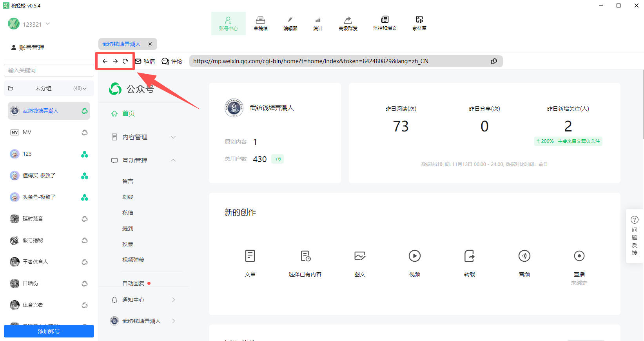644x341 pixels.
Task: Open the 草稿箱 drafts toolbar icon
Action: pos(260,23)
